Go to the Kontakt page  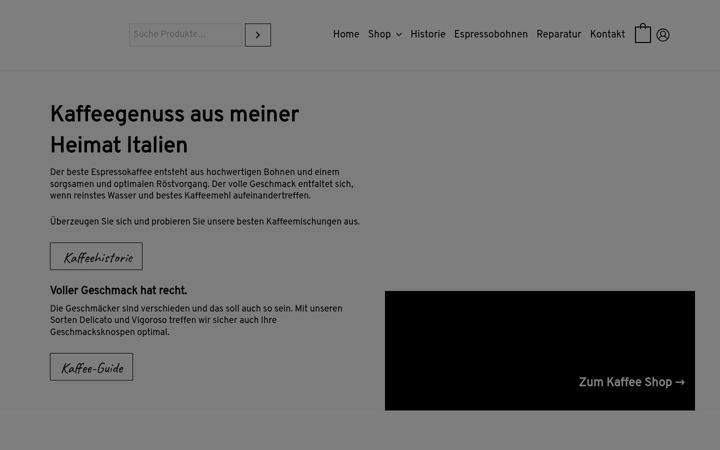[x=607, y=34]
